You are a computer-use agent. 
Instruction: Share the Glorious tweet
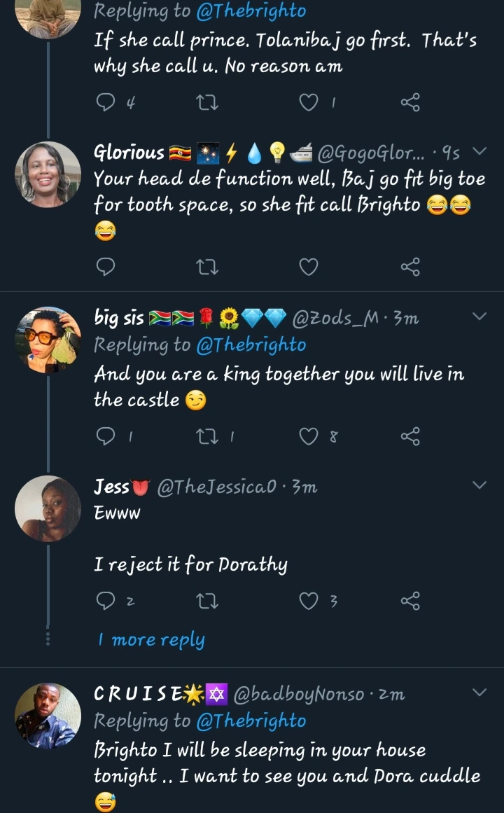410,267
